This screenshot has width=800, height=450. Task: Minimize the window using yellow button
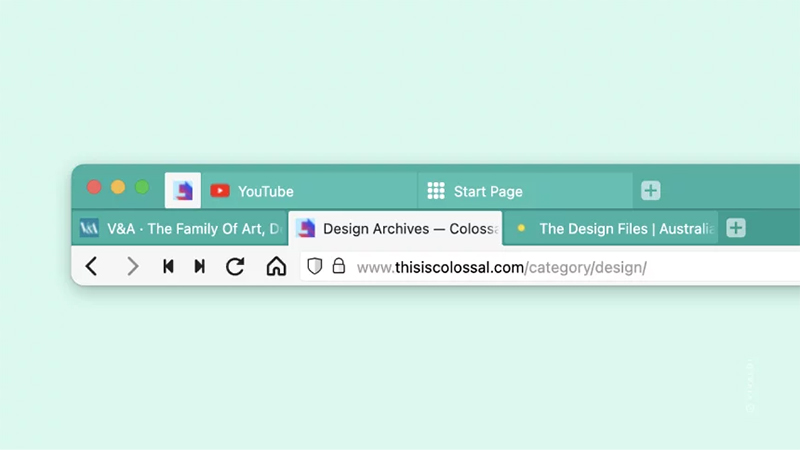tap(118, 187)
